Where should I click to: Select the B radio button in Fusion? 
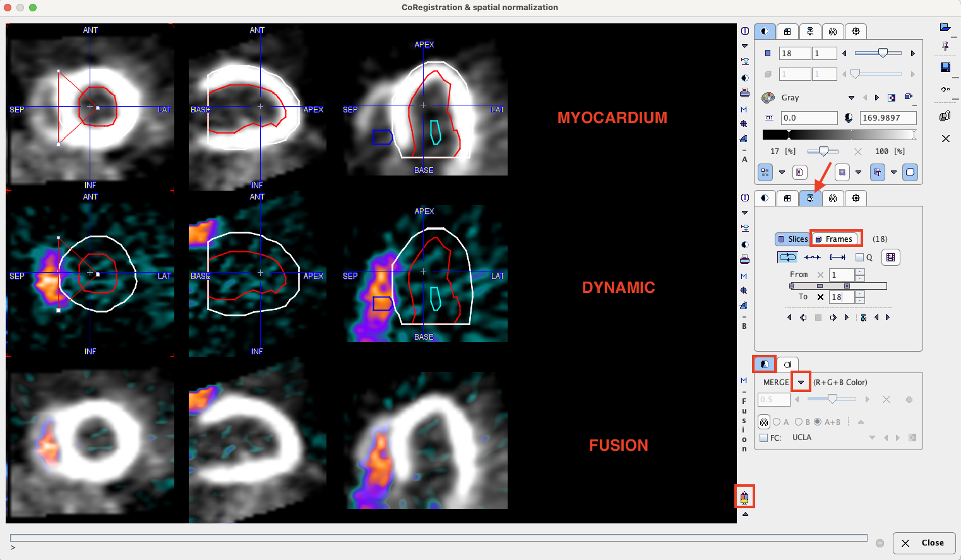coord(799,422)
